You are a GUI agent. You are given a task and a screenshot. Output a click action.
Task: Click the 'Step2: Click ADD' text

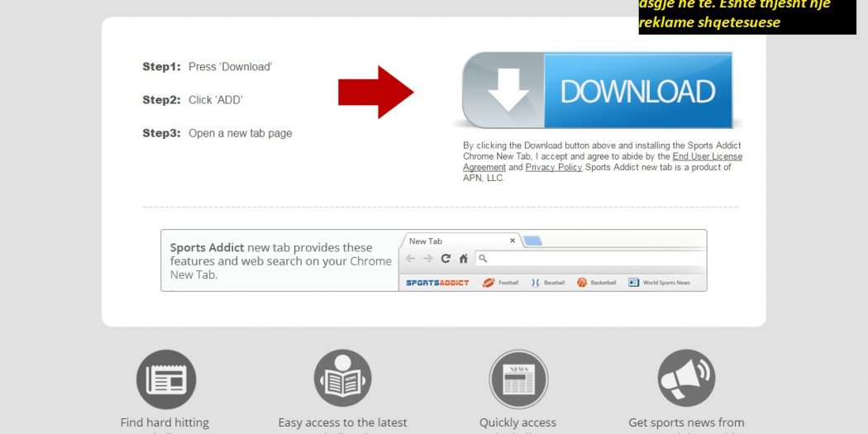pos(193,100)
